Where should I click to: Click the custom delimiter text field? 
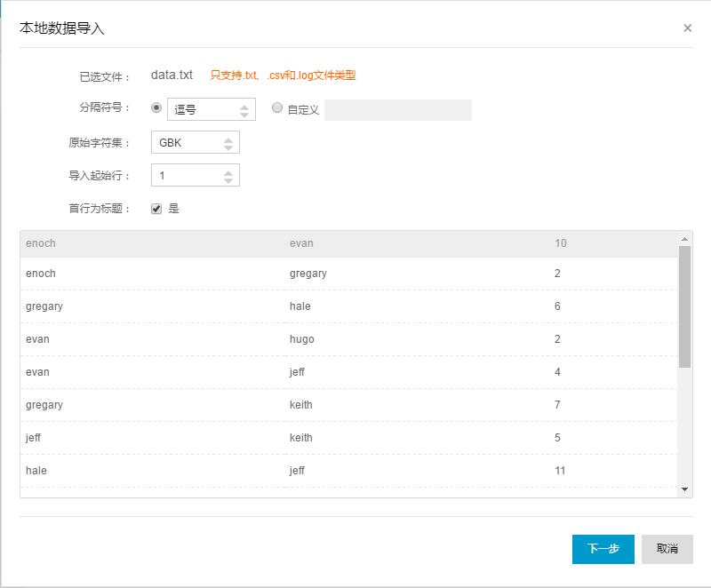[x=397, y=109]
